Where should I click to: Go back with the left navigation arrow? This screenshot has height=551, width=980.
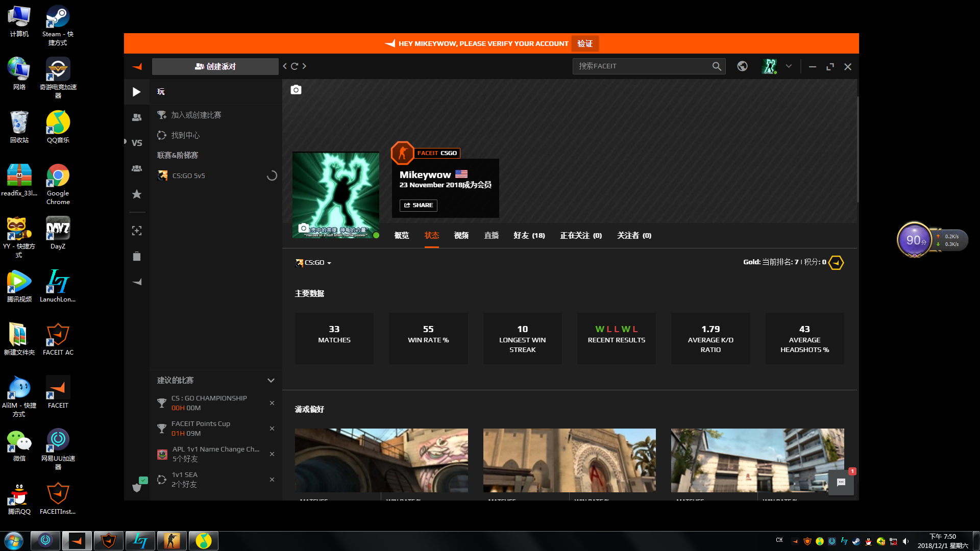(285, 66)
